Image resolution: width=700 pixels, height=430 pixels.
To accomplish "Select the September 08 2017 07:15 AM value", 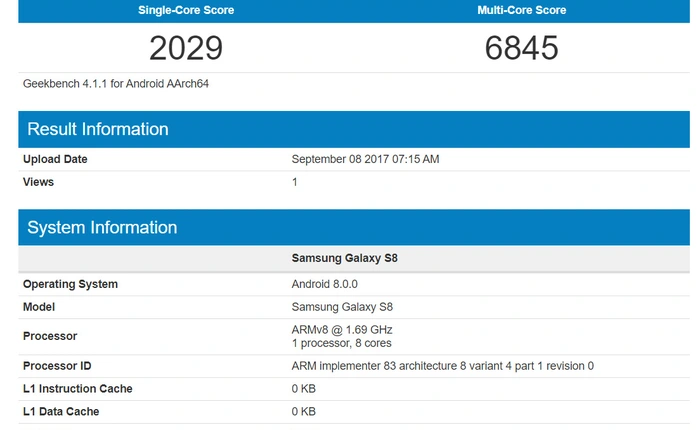I will (x=365, y=159).
